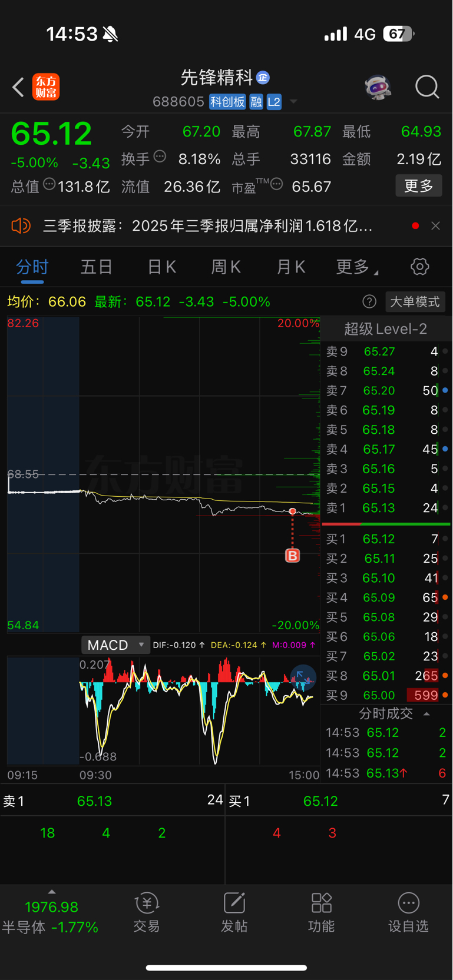The height and width of the screenshot is (980, 453).
Task: Tap the 设自选 watchlist icon
Action: [408, 913]
